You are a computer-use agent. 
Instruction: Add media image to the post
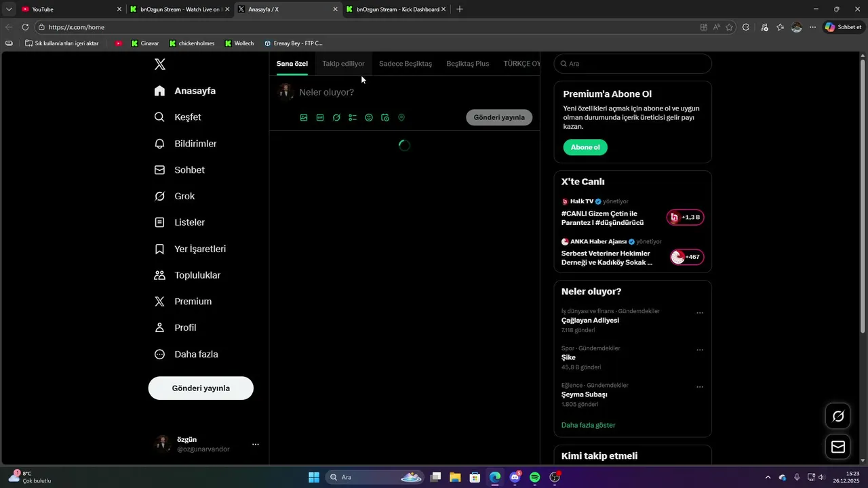coord(304,117)
